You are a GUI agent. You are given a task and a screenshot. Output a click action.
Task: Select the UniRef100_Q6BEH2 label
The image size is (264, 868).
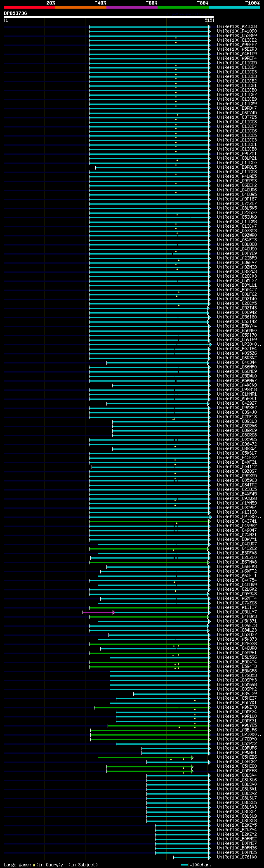pos(237,185)
